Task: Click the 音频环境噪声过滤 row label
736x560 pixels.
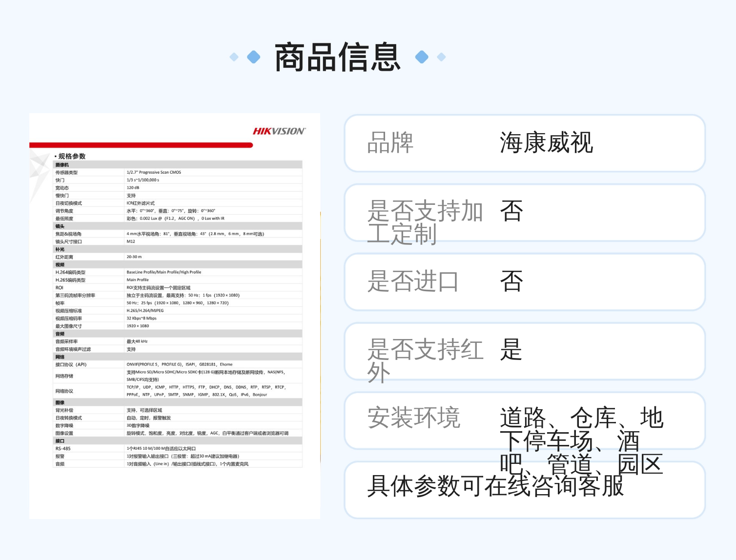Action: pos(73,349)
